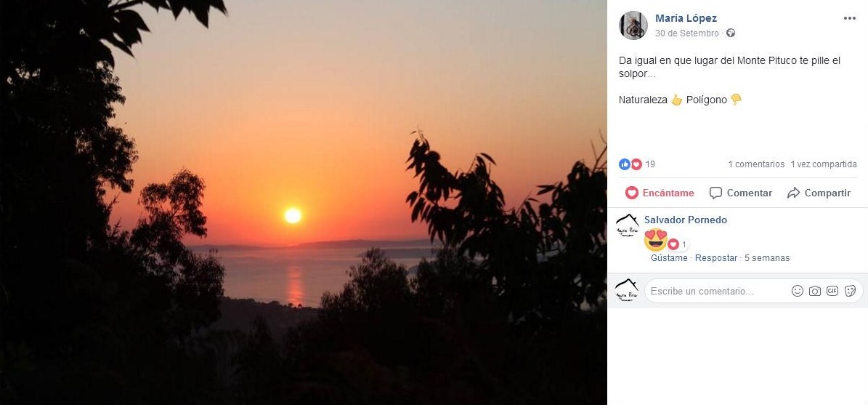Click the public audience globe icon

pyautogui.click(x=731, y=33)
